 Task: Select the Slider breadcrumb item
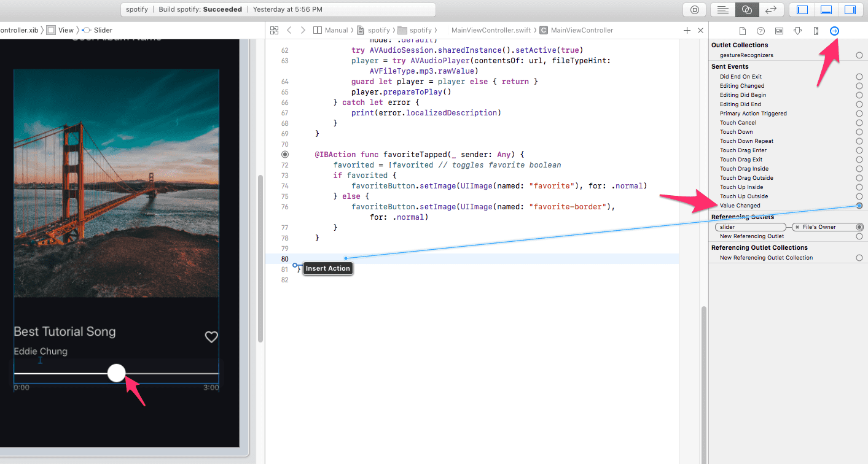(97, 30)
